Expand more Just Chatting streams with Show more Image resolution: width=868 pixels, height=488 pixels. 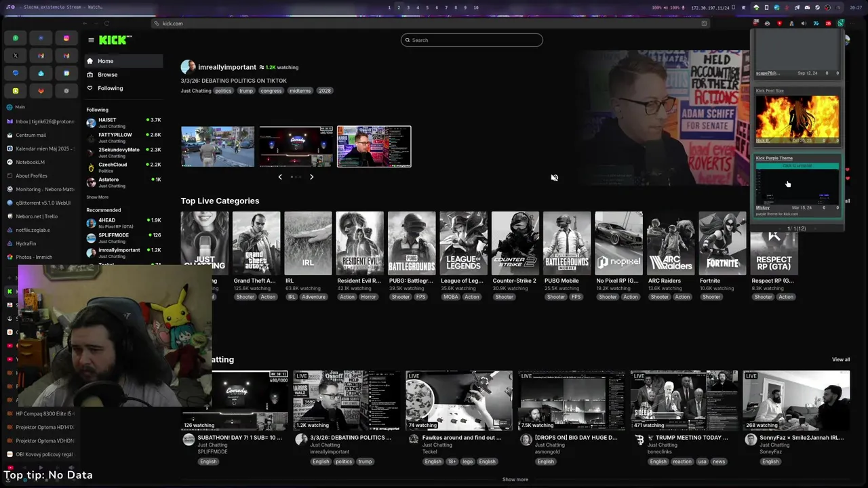(x=515, y=479)
